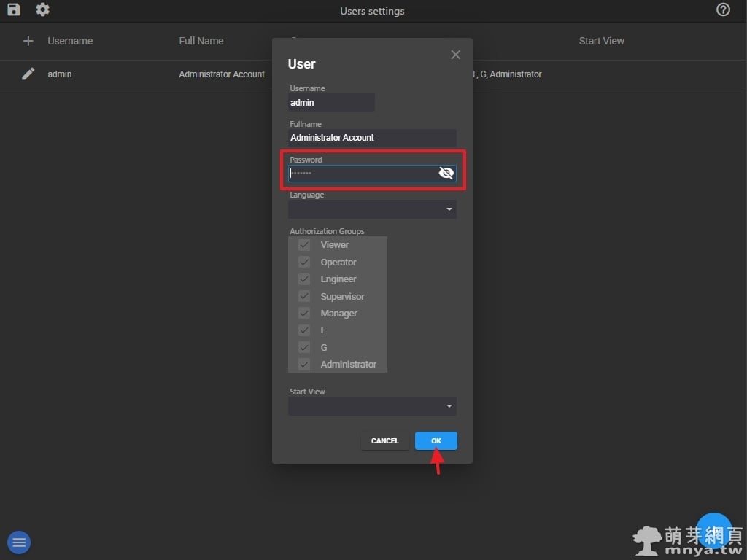Open the settings gear icon
The image size is (747, 560).
pos(43,10)
